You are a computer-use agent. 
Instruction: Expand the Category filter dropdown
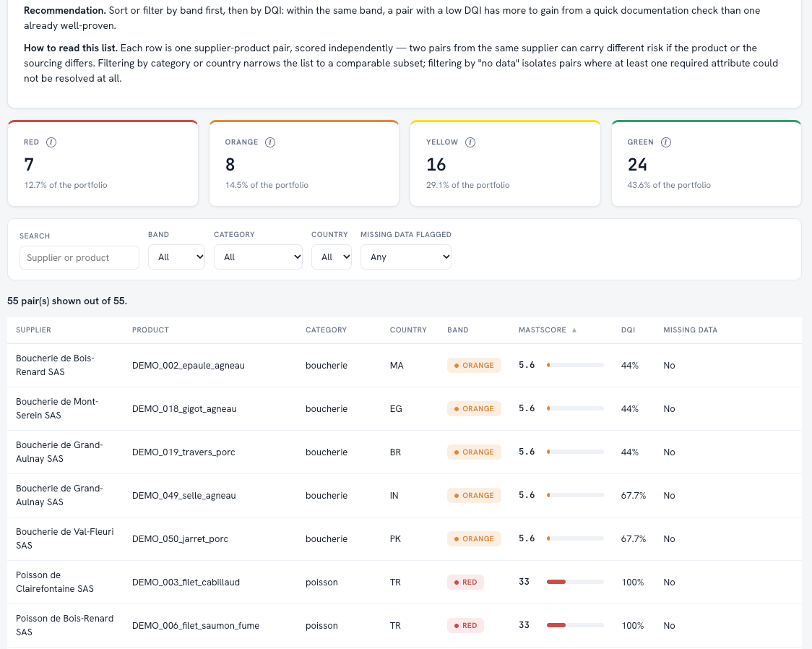click(x=259, y=257)
